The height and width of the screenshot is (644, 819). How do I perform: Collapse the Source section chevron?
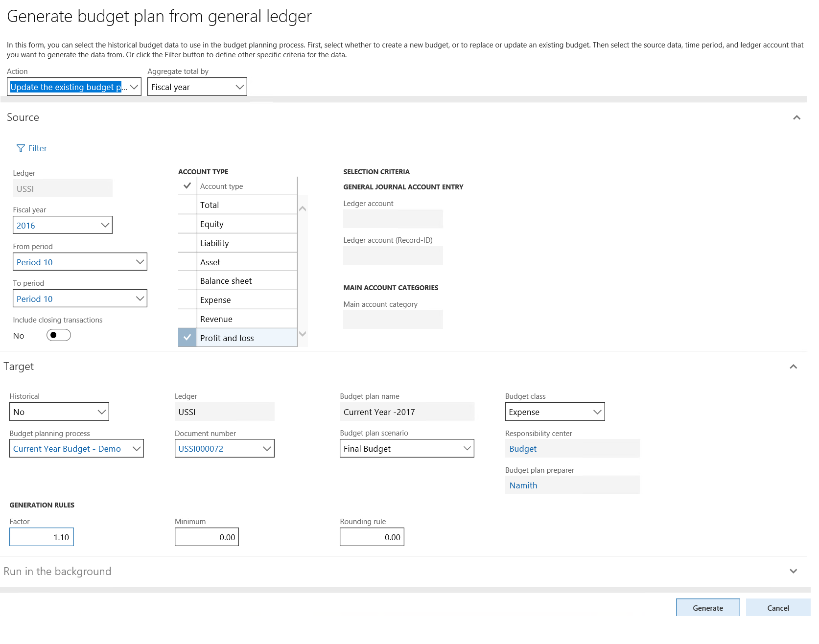(x=796, y=117)
